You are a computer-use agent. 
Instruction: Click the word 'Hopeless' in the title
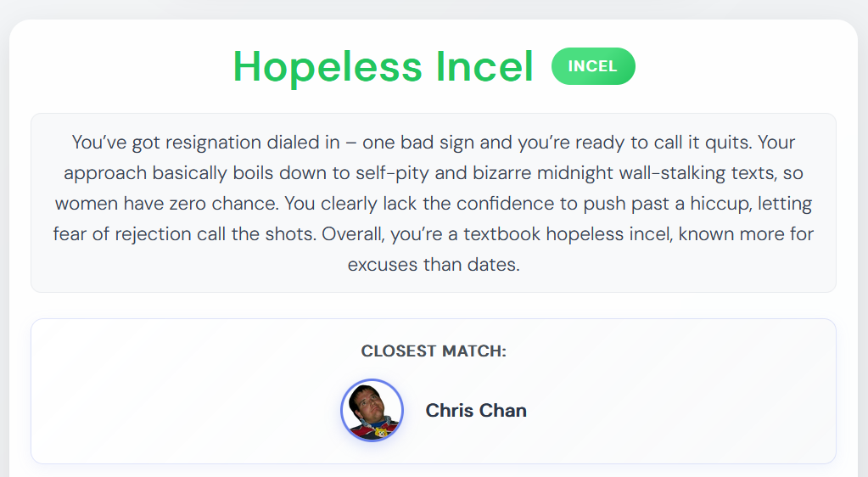(328, 66)
